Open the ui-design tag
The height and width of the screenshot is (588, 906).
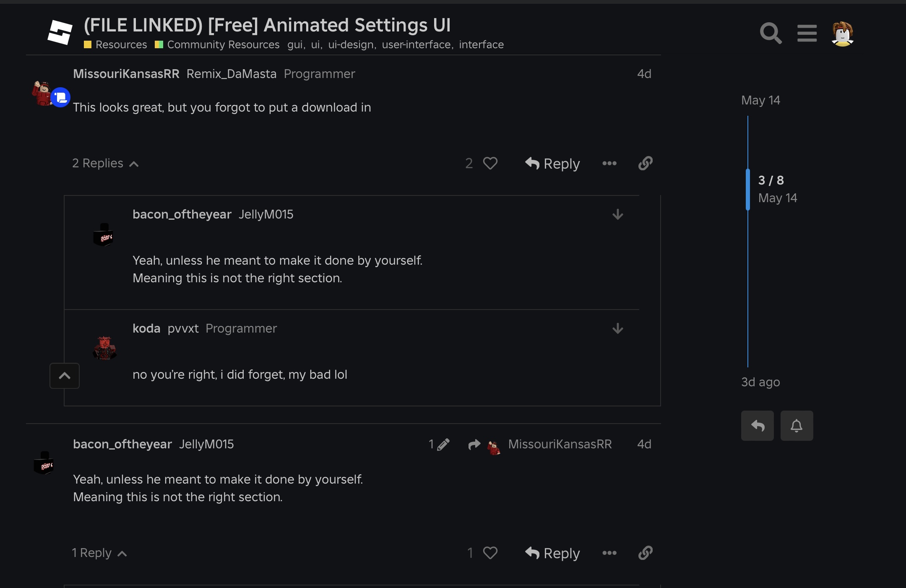351,45
